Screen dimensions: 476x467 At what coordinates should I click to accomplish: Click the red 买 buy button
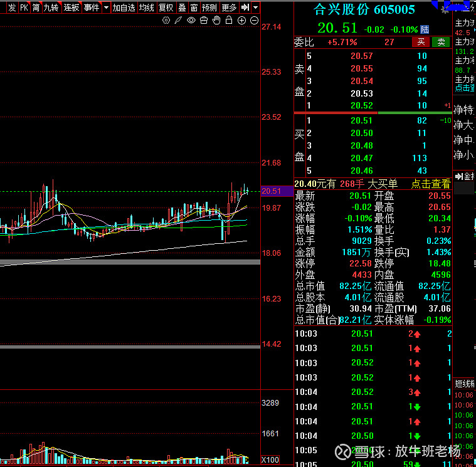pyautogui.click(x=421, y=42)
